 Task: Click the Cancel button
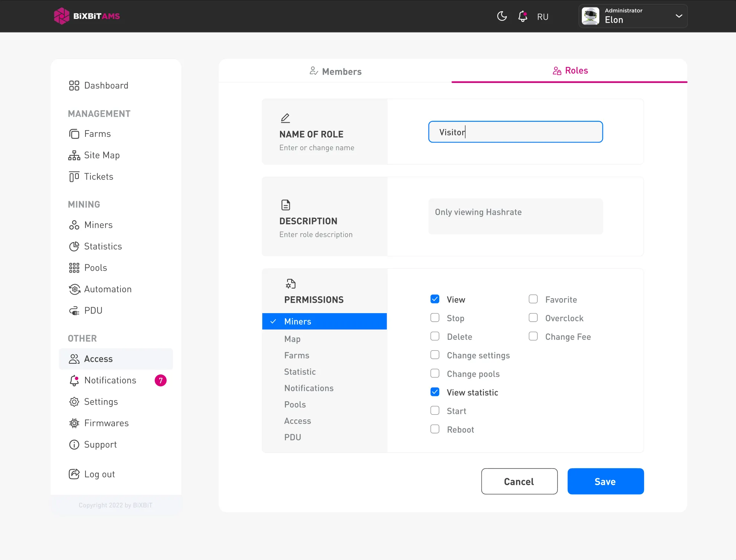(519, 481)
